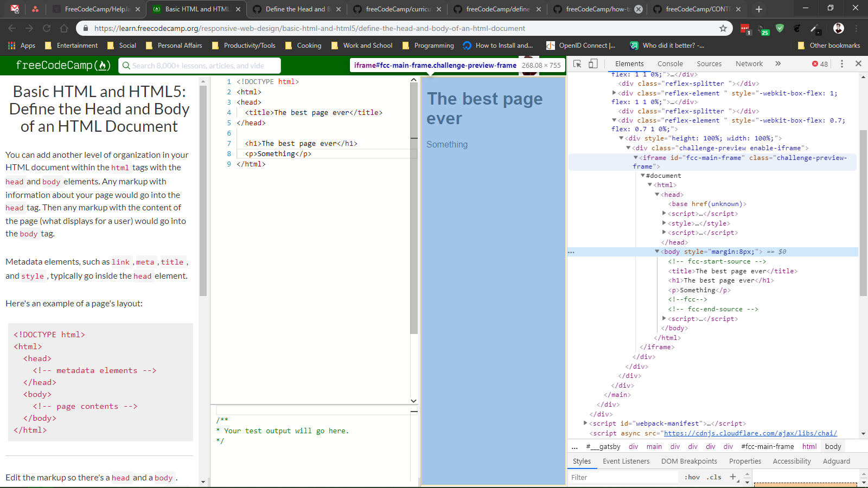Viewport: 868px width, 488px height.
Task: Open the Adguard green shield extension
Action: (x=780, y=28)
